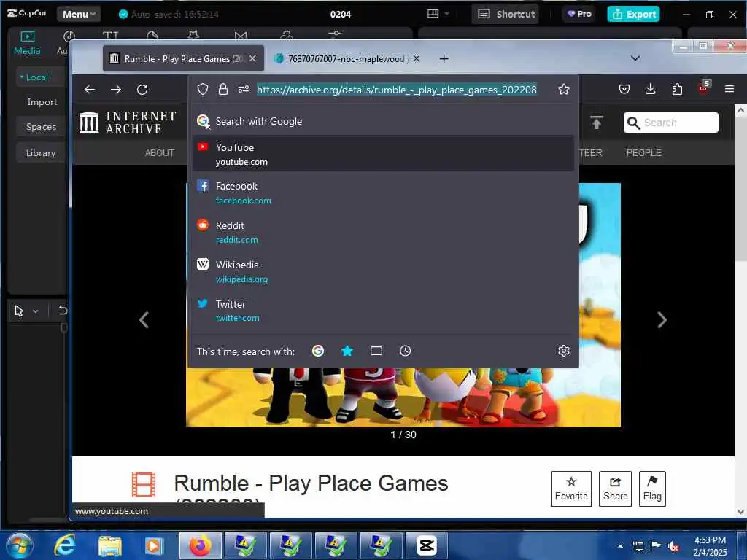This screenshot has height=560, width=747.
Task: Choose Search with Google suggestion
Action: [x=384, y=121]
